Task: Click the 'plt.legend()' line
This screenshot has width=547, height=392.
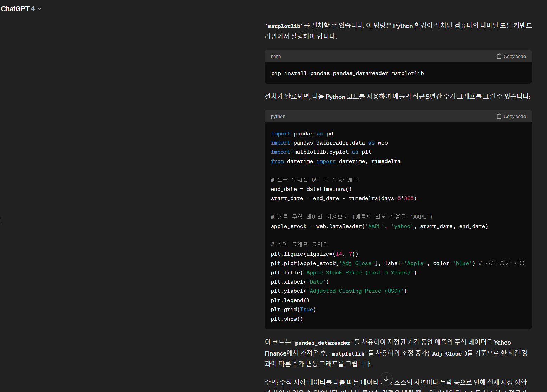Action: click(290, 300)
